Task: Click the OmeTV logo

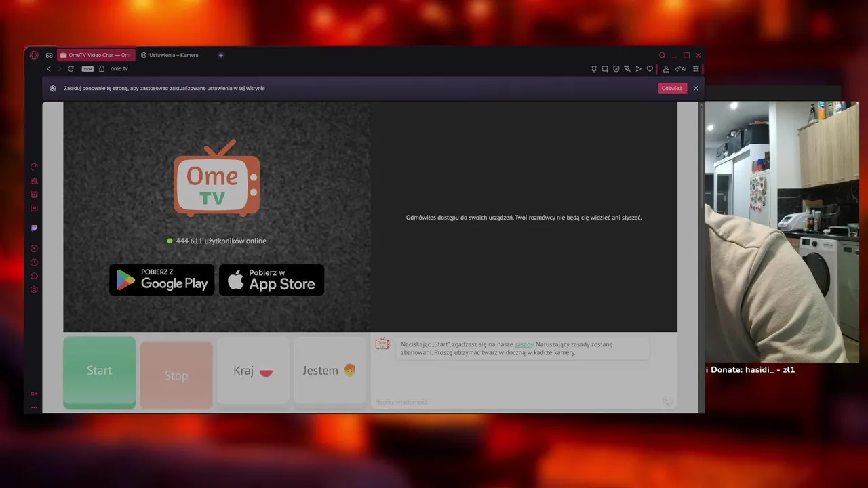Action: [x=216, y=178]
